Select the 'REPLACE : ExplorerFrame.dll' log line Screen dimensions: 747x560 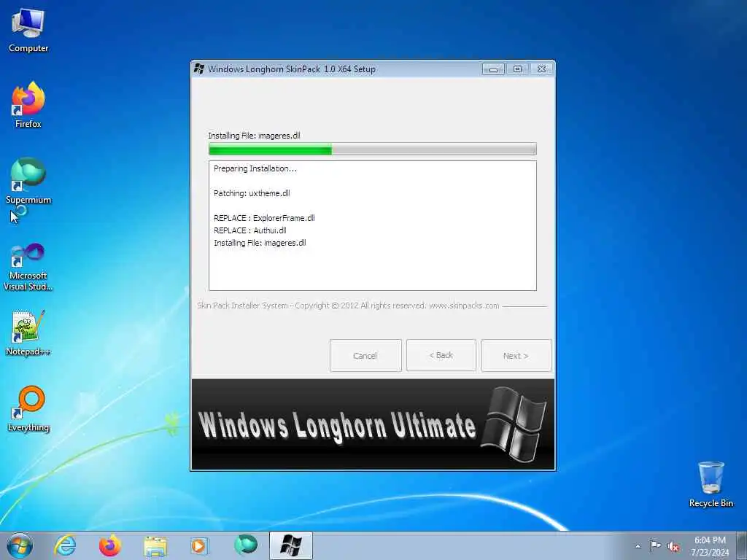click(x=264, y=218)
